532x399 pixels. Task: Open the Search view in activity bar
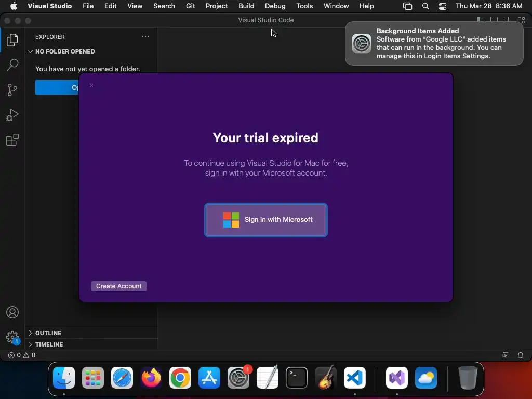tap(12, 65)
